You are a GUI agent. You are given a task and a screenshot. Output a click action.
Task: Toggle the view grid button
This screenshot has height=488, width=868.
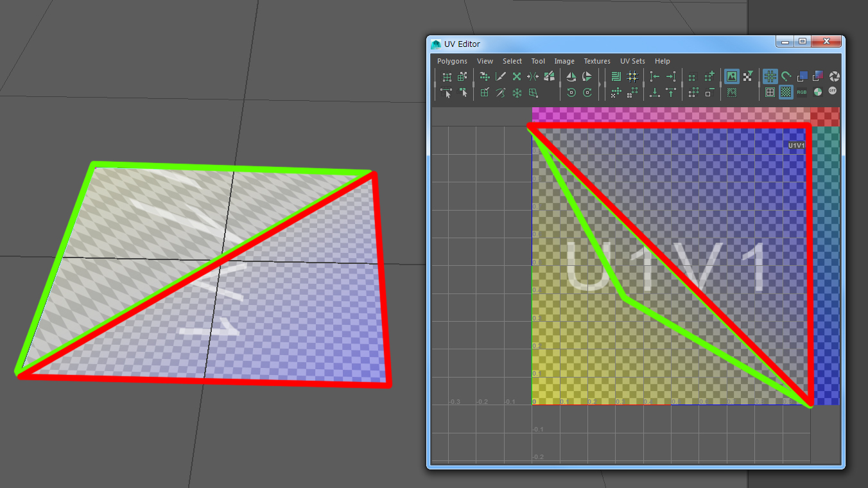tap(770, 76)
